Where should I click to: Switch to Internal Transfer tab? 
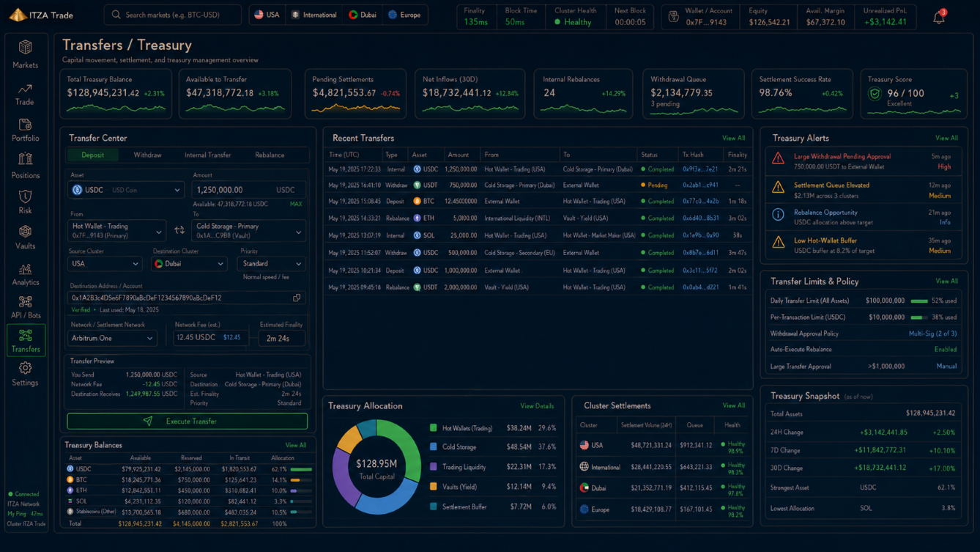(x=207, y=155)
